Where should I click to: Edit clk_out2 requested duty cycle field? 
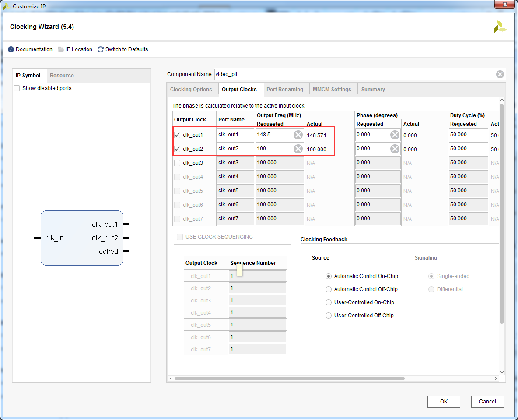(468, 149)
